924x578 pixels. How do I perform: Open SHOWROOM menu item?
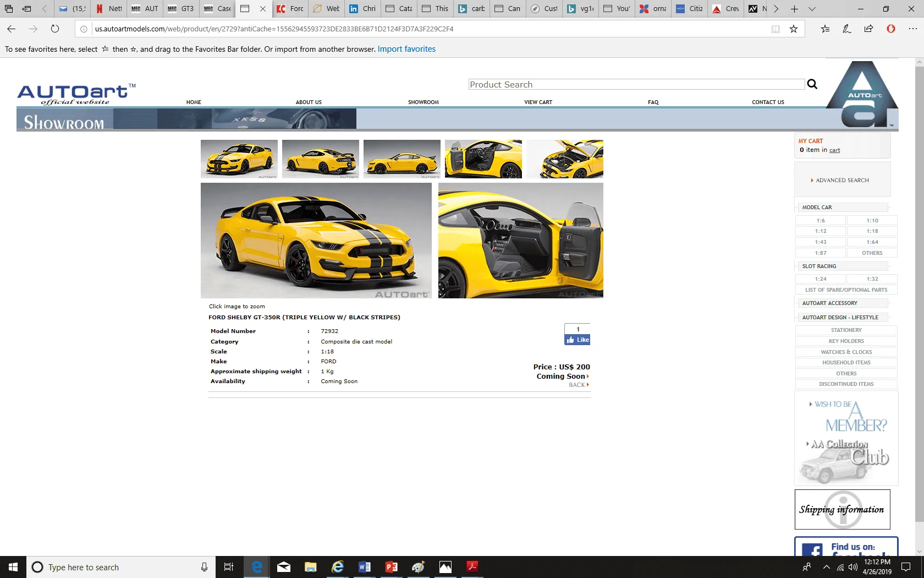coord(424,102)
